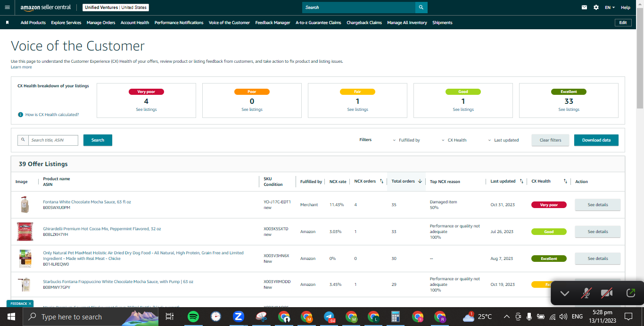Viewport: 644px width, 326px height.
Task: Collapse the meeting control overlay chevron
Action: pos(565,293)
